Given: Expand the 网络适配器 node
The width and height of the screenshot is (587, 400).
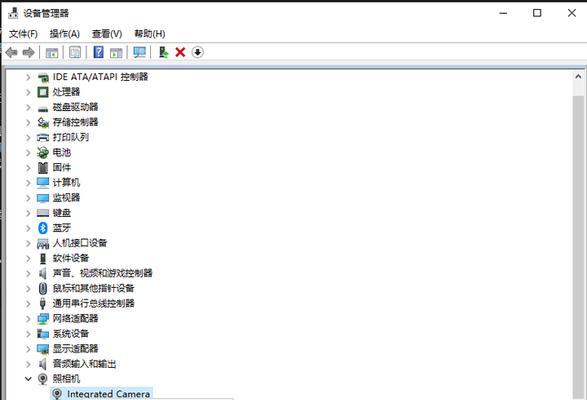Looking at the screenshot, I should click(x=28, y=318).
